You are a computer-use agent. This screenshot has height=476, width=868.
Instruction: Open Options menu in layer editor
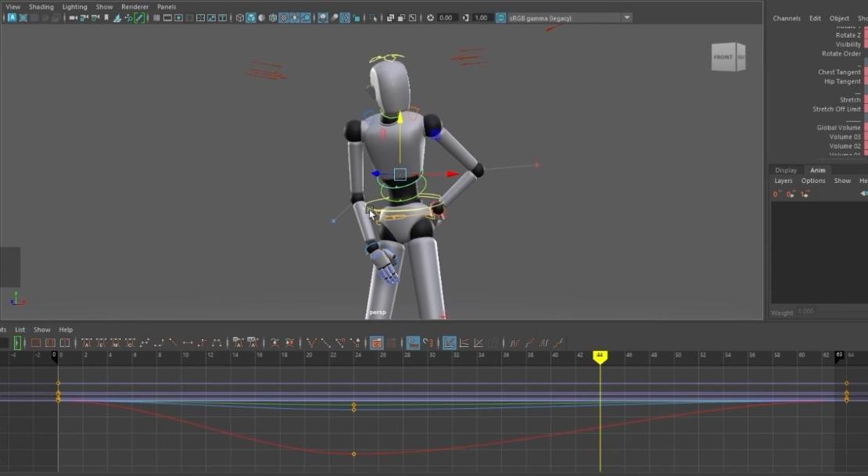point(813,181)
